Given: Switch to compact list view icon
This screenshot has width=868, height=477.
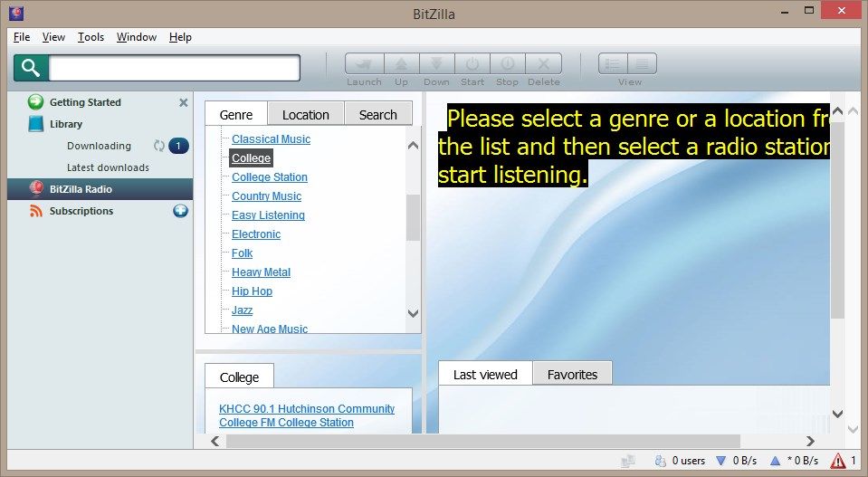Looking at the screenshot, I should [642, 63].
